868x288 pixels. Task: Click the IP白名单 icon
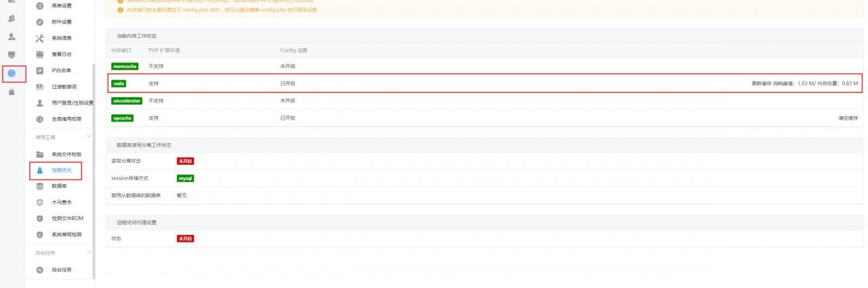40,71
